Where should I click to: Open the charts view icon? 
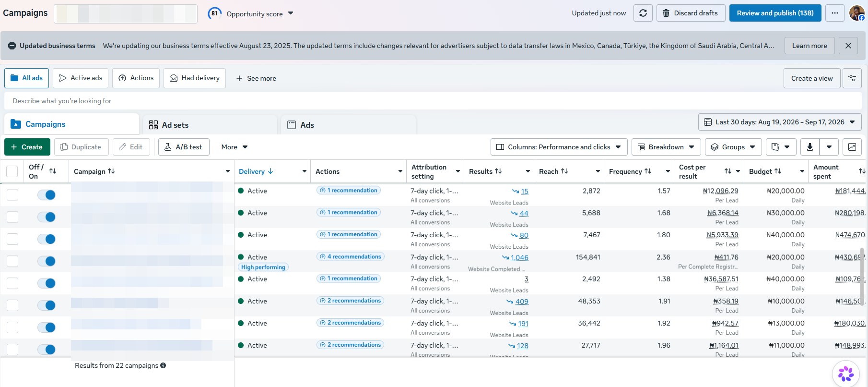tap(852, 147)
